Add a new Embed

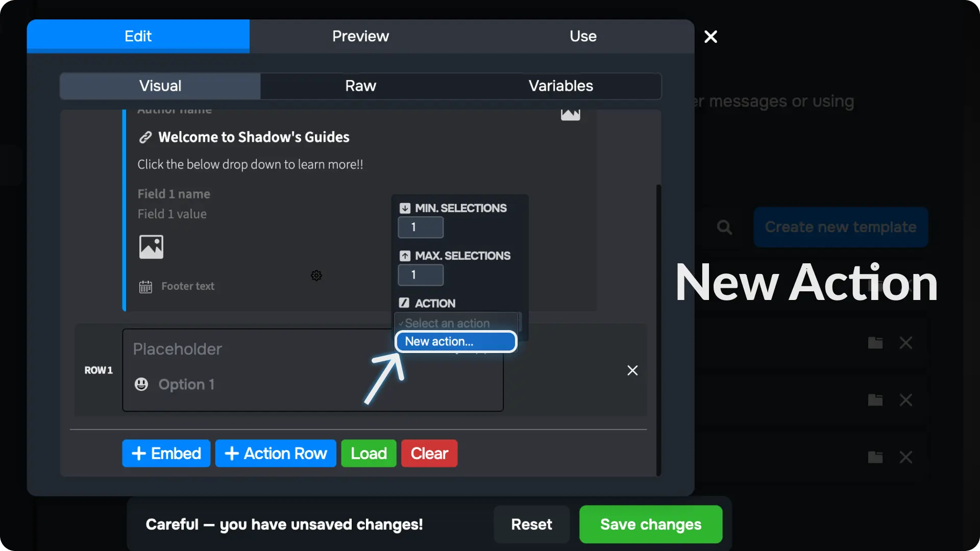point(166,454)
